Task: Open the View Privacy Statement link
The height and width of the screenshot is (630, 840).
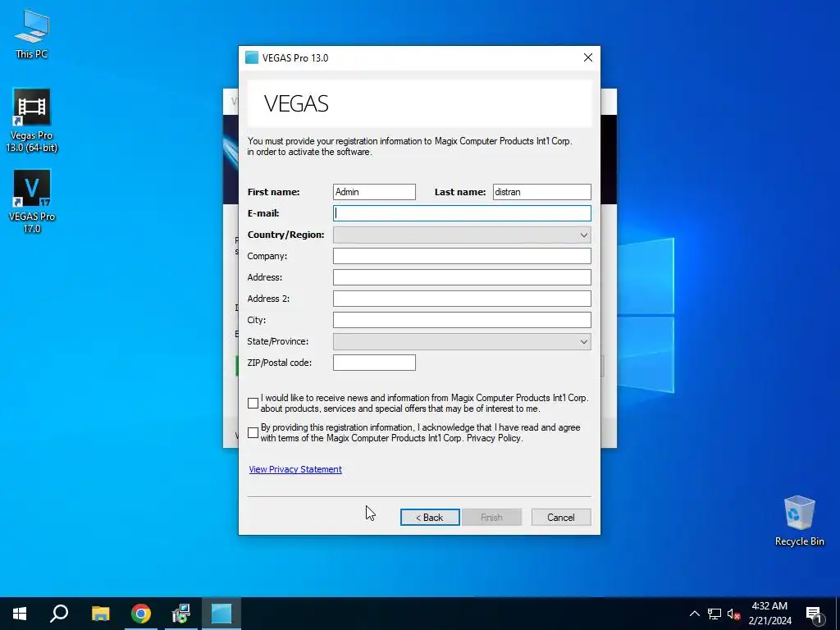Action: click(295, 469)
